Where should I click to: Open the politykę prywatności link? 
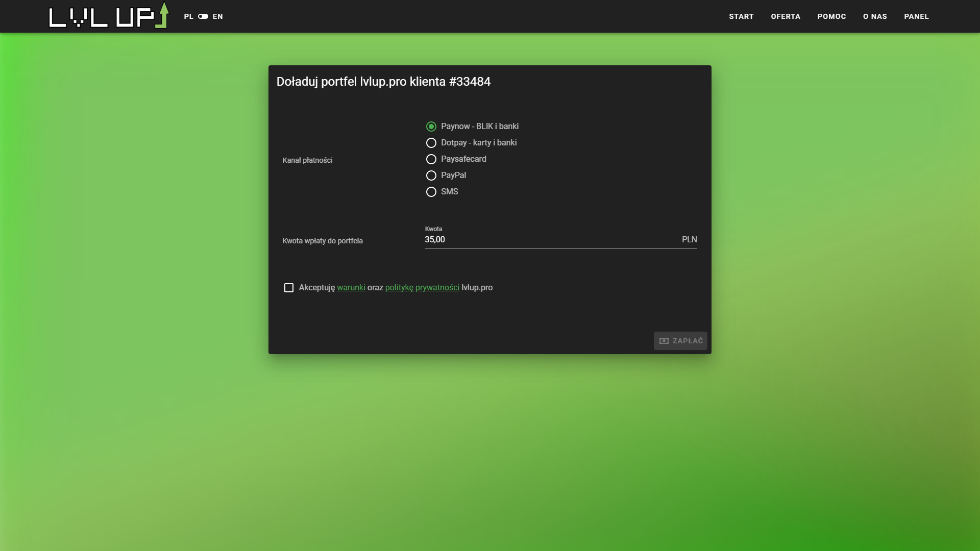pos(422,288)
